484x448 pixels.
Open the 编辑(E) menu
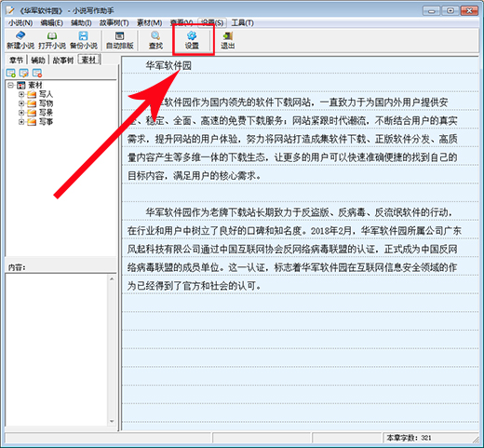click(x=52, y=23)
